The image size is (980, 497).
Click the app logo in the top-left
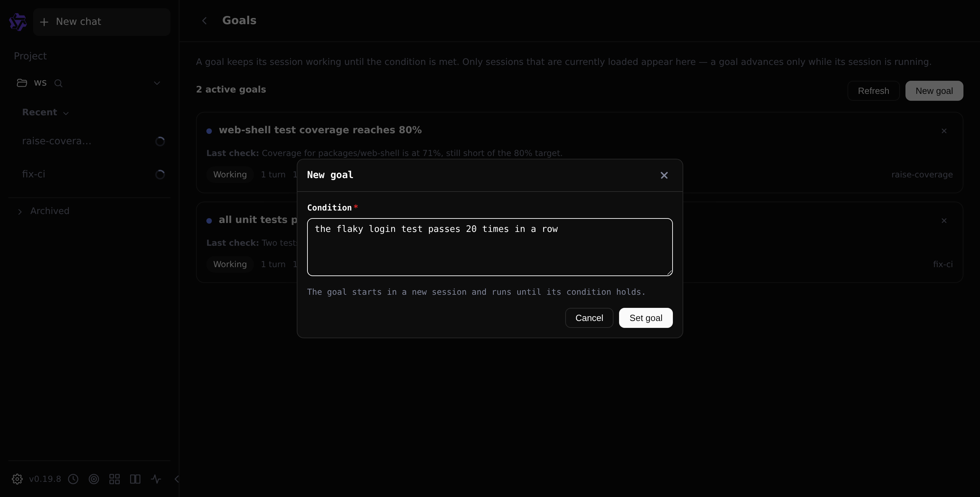[18, 22]
